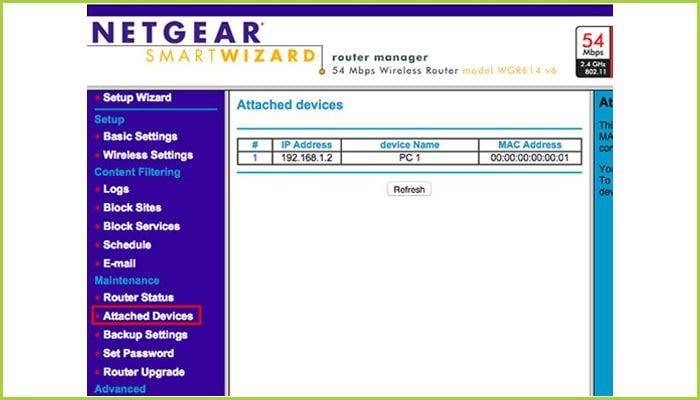Click the model WGR614 v6 text
The height and width of the screenshot is (400, 700).
tap(509, 71)
